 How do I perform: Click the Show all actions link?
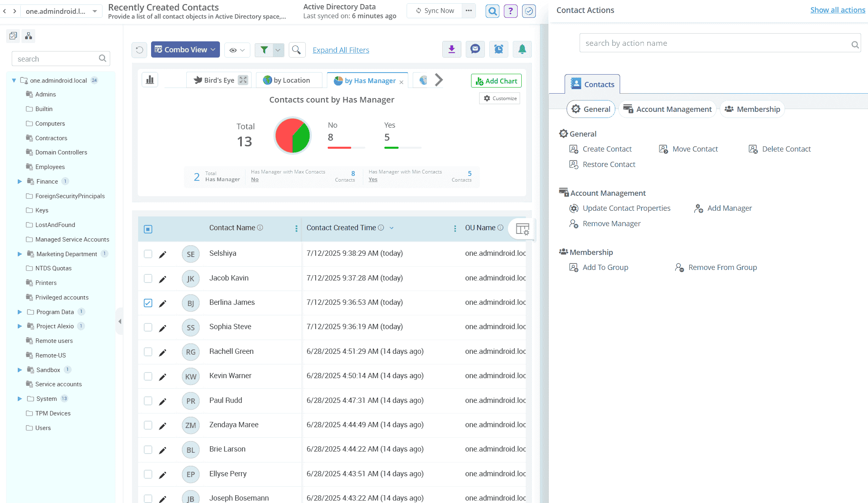[838, 9]
